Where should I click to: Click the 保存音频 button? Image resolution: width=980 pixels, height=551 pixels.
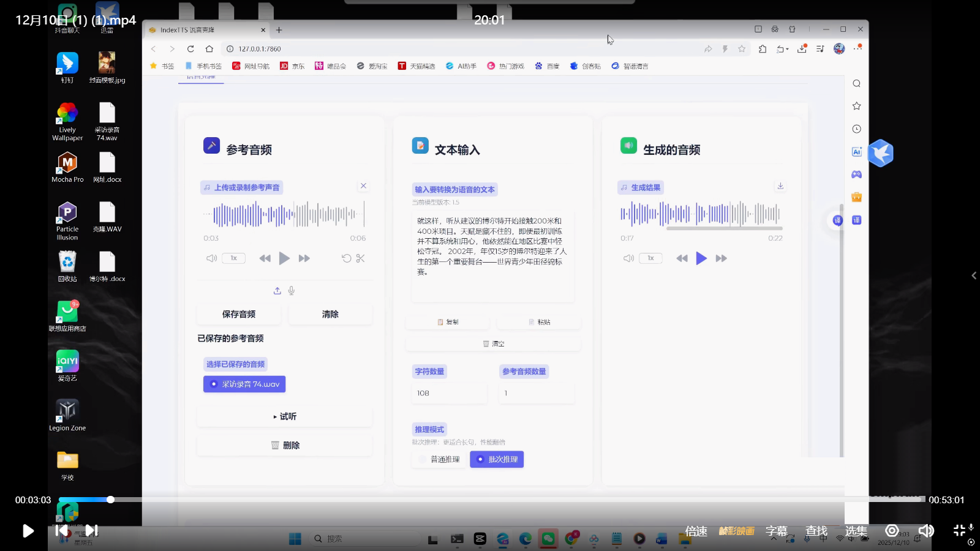point(239,314)
